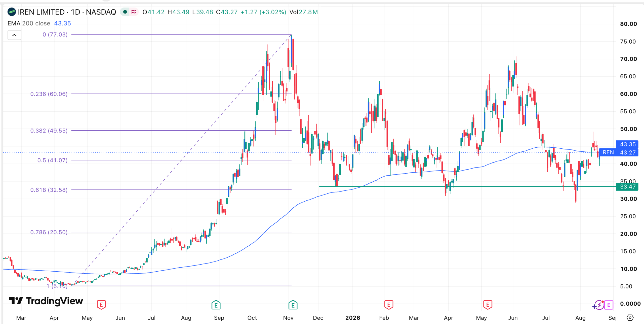Screen dimensions: 644x324
Task: Click the Feb label on the time axis
Action: pos(384,318)
